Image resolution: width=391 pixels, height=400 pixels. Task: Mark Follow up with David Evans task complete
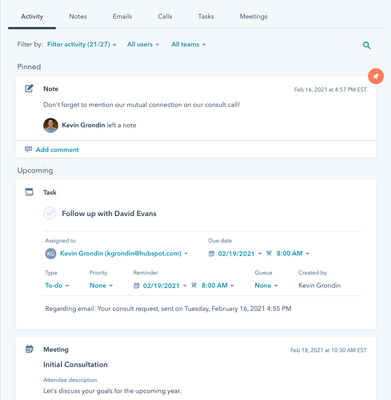click(50, 213)
